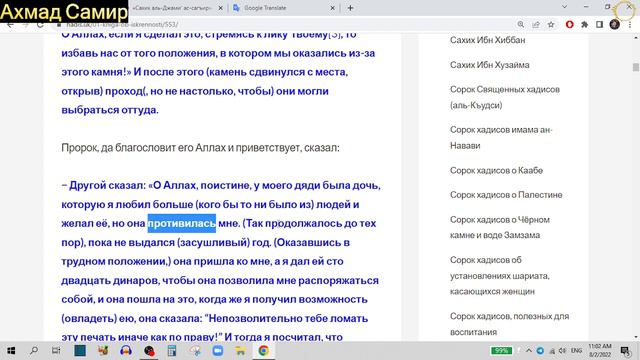Click the scrollbar down arrow

click(x=636, y=337)
